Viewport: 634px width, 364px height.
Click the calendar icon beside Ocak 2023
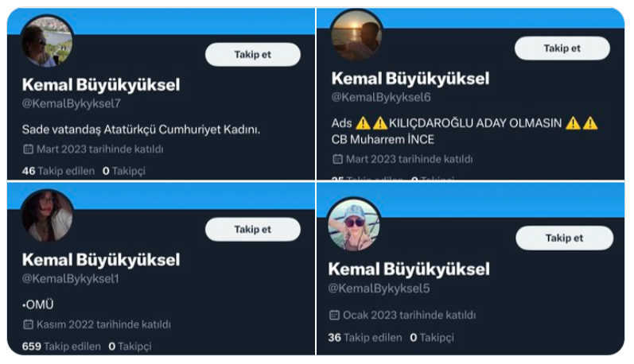(334, 315)
